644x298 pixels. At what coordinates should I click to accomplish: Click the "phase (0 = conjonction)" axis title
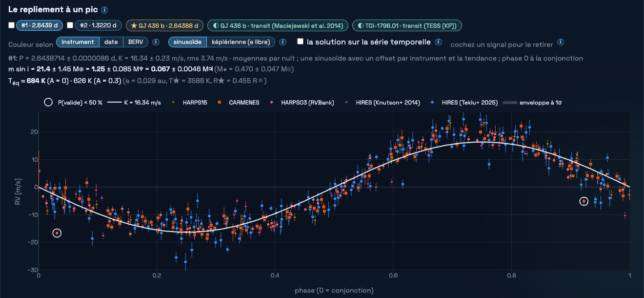pos(334,291)
